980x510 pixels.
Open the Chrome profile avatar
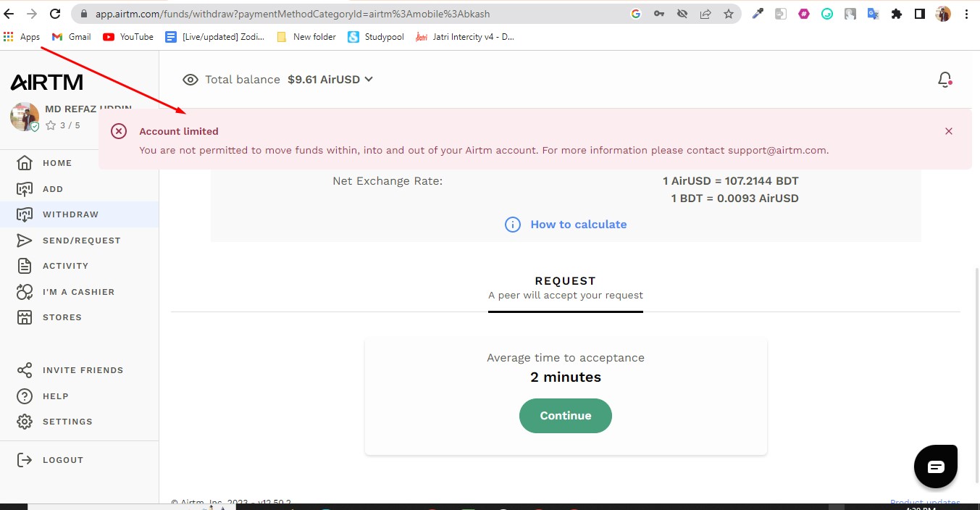[943, 14]
